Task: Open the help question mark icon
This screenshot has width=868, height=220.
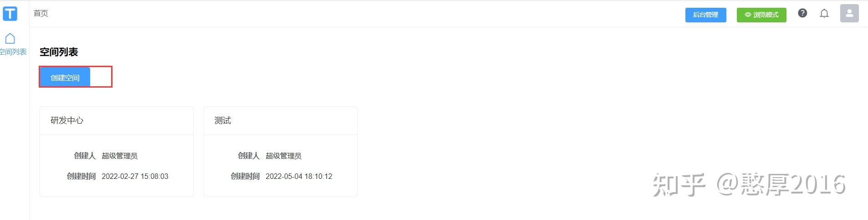Action: pos(802,13)
